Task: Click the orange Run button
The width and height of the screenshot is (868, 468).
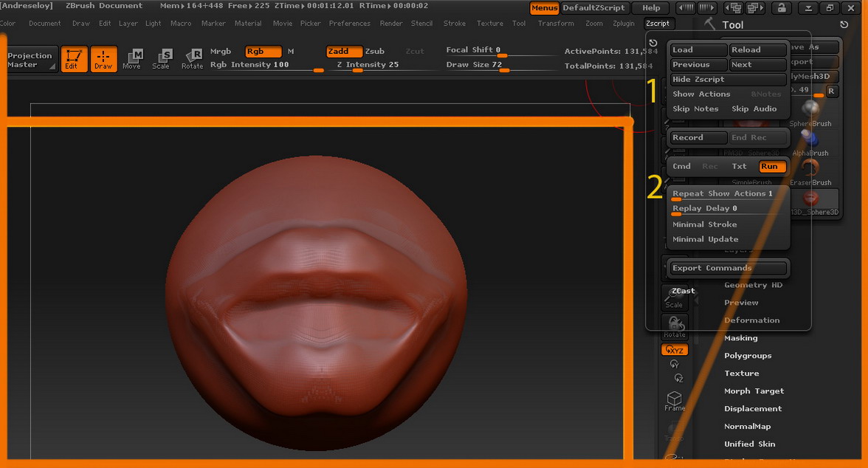Action: point(772,166)
